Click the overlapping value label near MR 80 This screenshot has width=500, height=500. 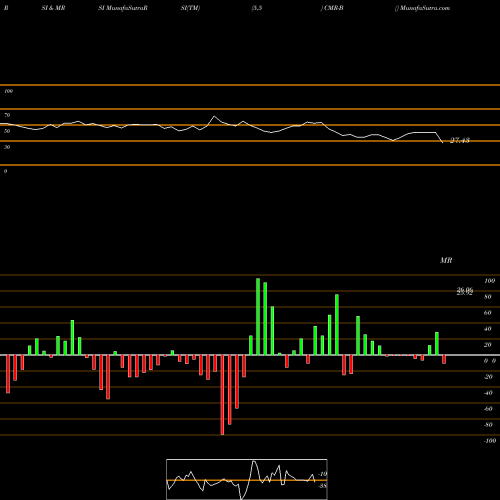click(465, 292)
